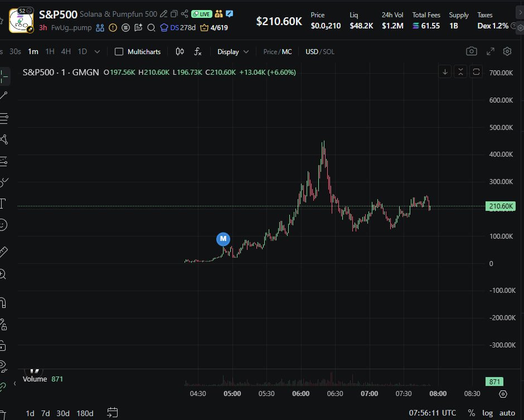Image resolution: width=524 pixels, height=420 pixels.
Task: Click the blue holders group icon by FwUg...pump
Action: [100, 28]
